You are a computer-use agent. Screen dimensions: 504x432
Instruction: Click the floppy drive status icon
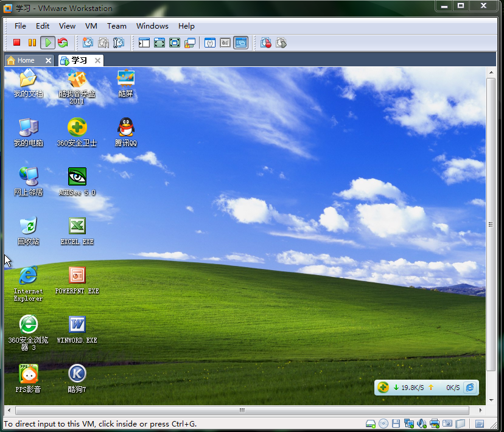pos(396,424)
